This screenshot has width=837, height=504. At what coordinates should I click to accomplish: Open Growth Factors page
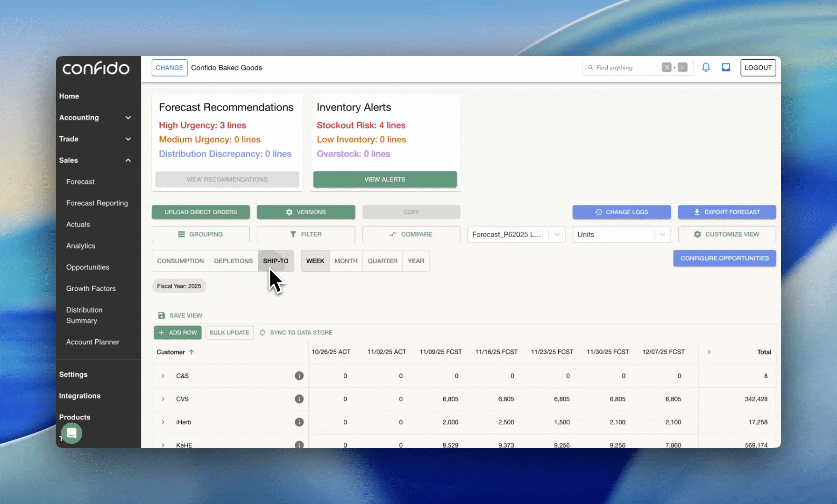pyautogui.click(x=91, y=289)
